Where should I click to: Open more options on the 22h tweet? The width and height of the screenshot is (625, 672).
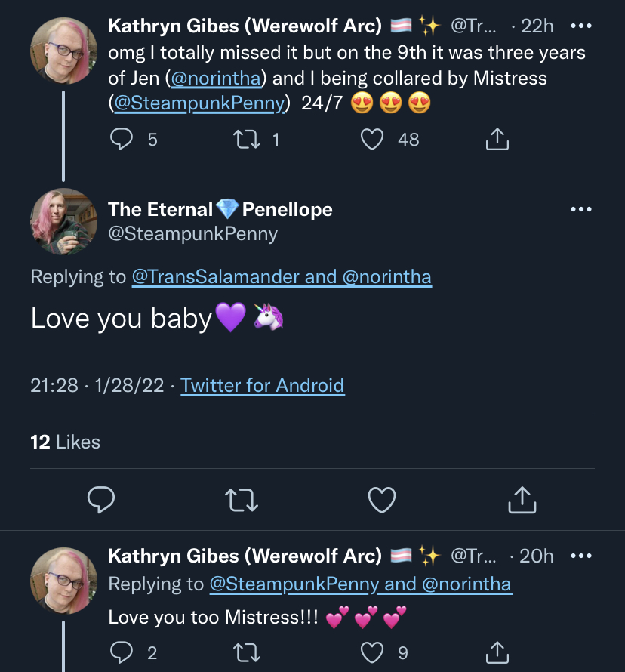581,26
